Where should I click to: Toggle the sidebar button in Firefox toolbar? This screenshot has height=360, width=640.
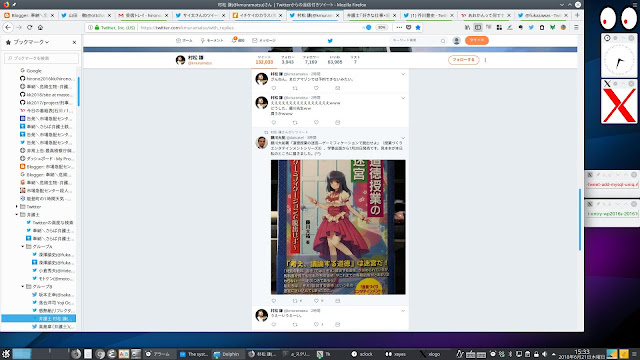(478, 27)
